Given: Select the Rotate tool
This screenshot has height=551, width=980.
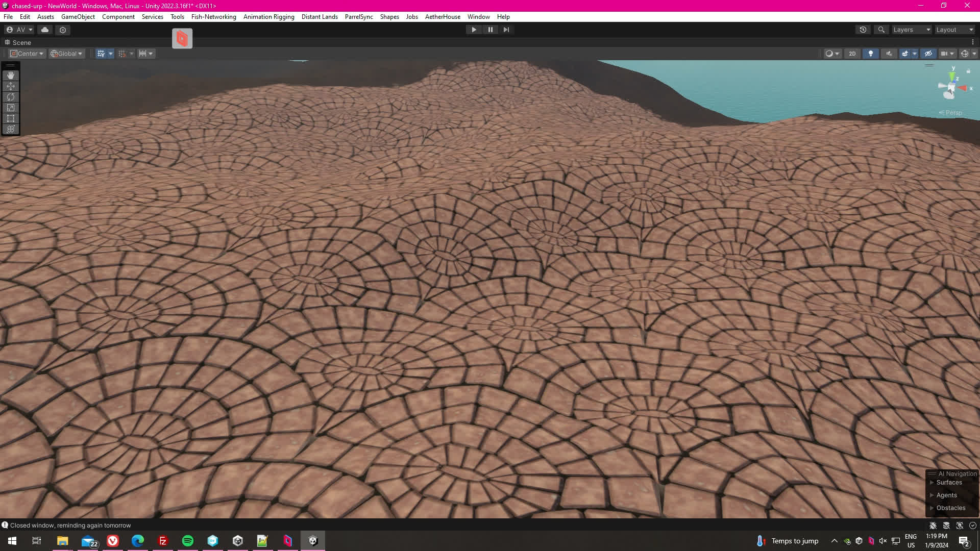Looking at the screenshot, I should (x=11, y=97).
